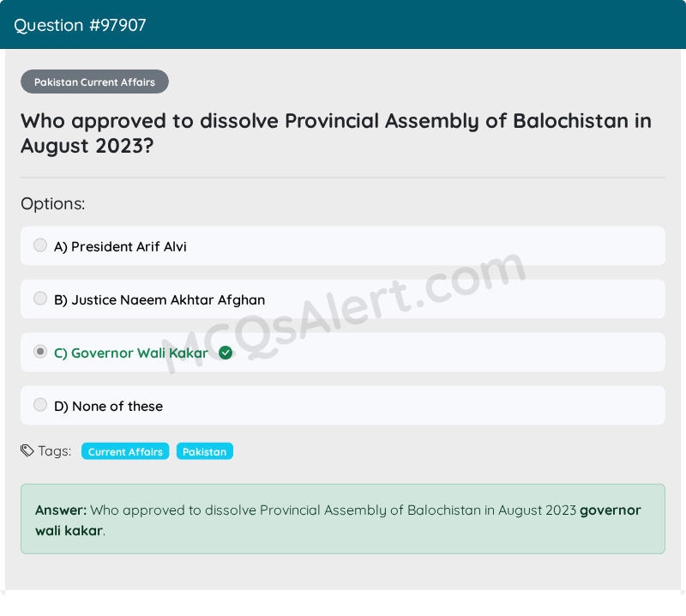Click the bold 'Answer:' label

pyautogui.click(x=61, y=510)
